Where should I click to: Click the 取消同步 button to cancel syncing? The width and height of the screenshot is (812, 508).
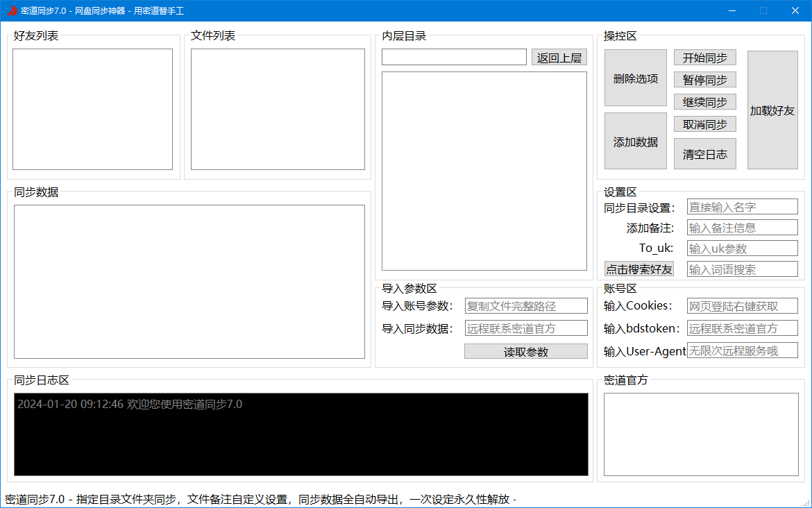pyautogui.click(x=704, y=124)
